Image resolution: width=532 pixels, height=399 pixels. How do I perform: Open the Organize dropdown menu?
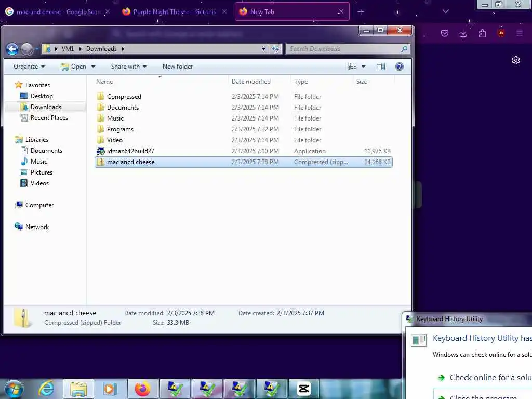(29, 66)
